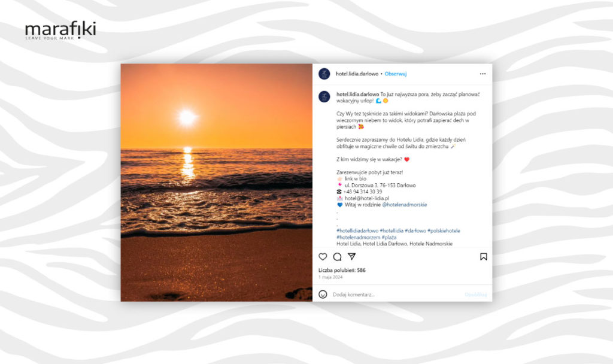Click Obserwuj to follow the account
Image resolution: width=613 pixels, height=364 pixels.
[x=396, y=74]
